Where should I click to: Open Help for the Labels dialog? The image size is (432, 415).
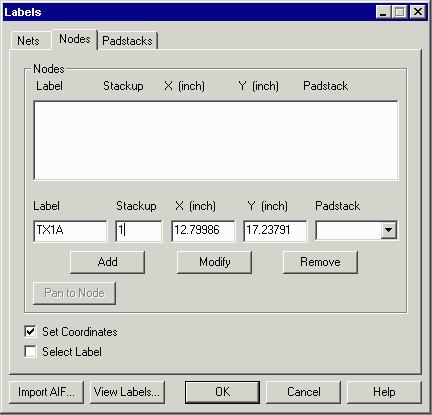[x=384, y=392]
